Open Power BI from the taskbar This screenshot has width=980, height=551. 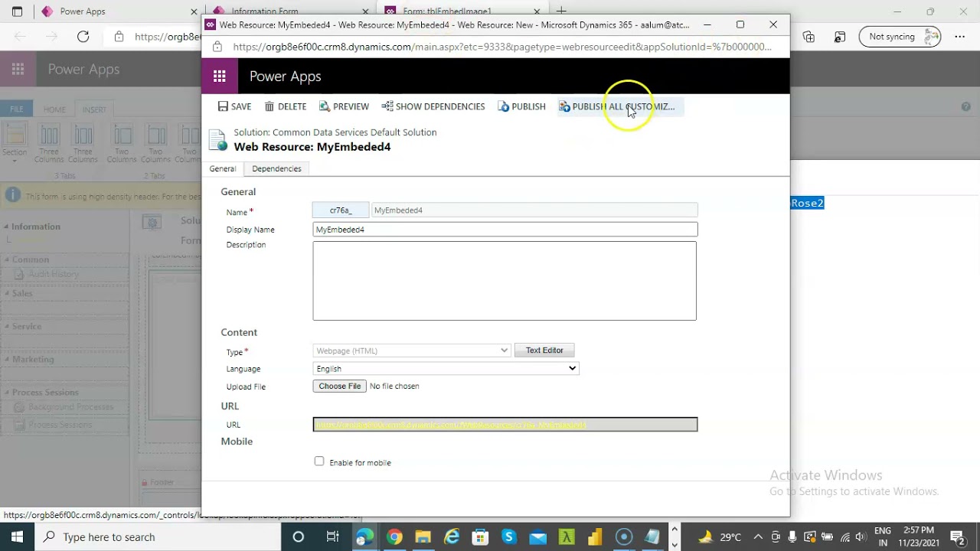coord(596,536)
